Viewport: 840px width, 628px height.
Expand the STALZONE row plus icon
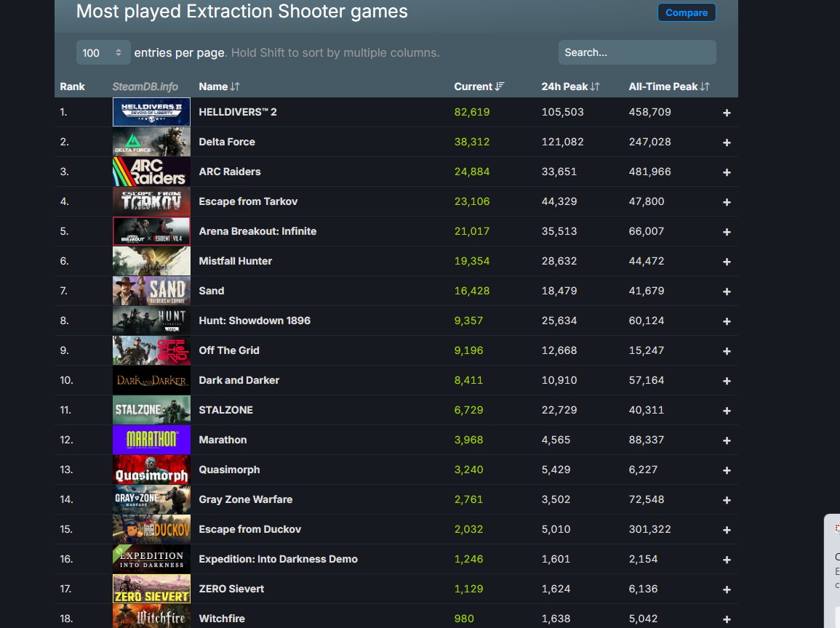click(727, 411)
